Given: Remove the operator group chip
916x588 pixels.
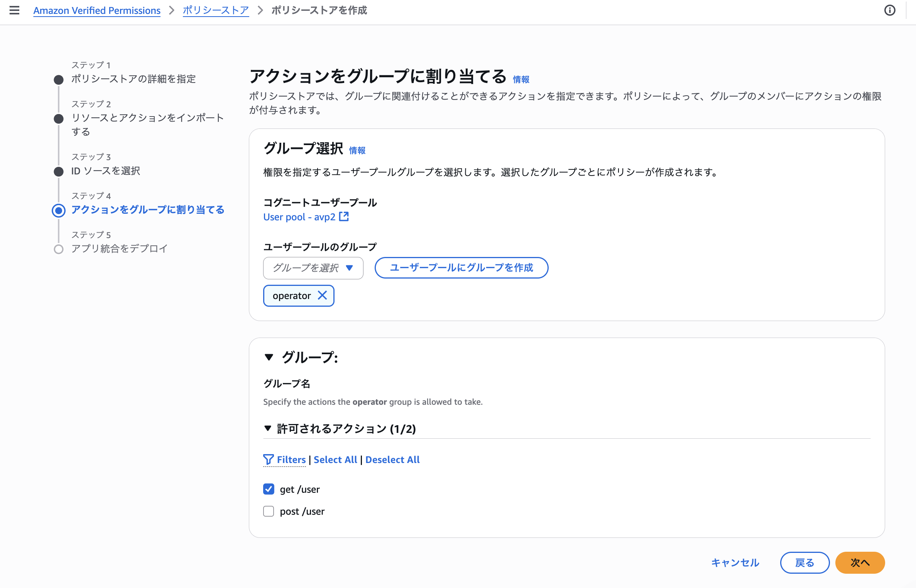Looking at the screenshot, I should click(x=323, y=296).
